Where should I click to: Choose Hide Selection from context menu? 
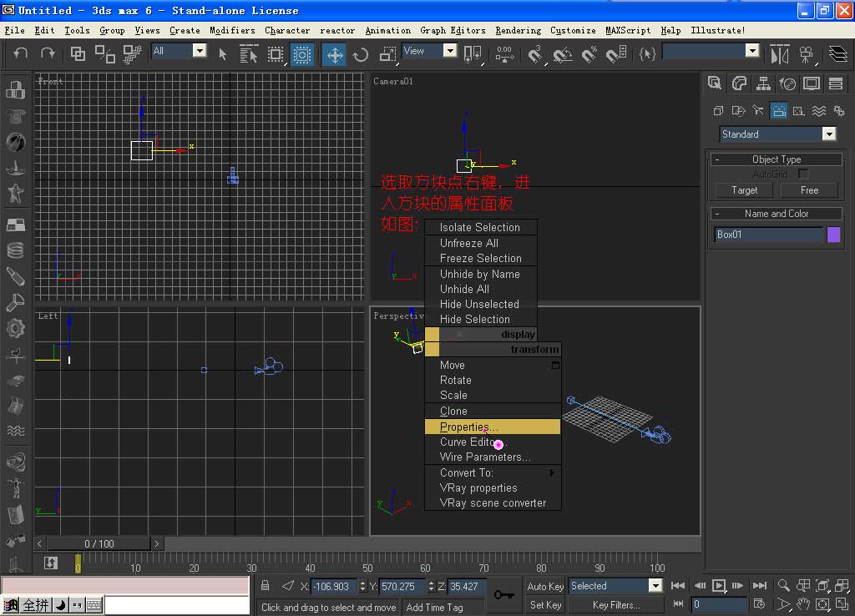click(x=481, y=320)
